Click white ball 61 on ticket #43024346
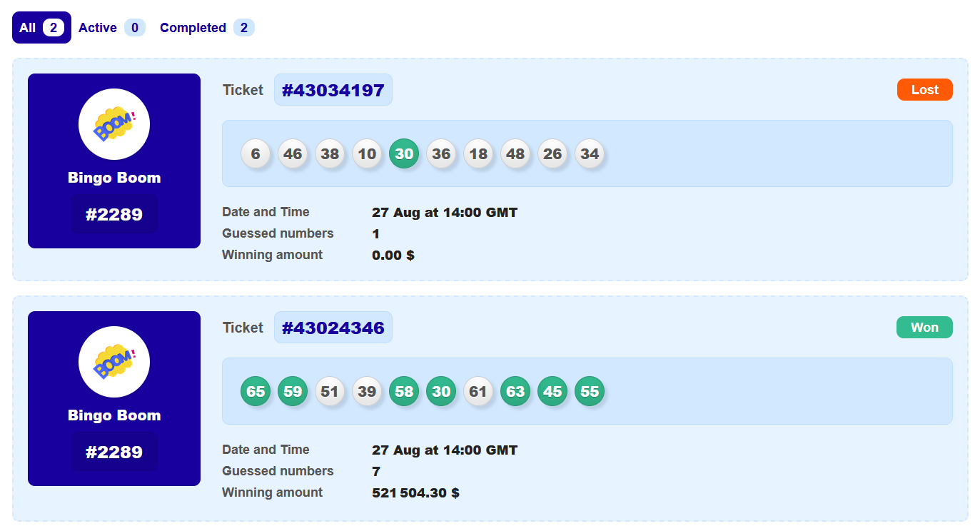 tap(478, 391)
